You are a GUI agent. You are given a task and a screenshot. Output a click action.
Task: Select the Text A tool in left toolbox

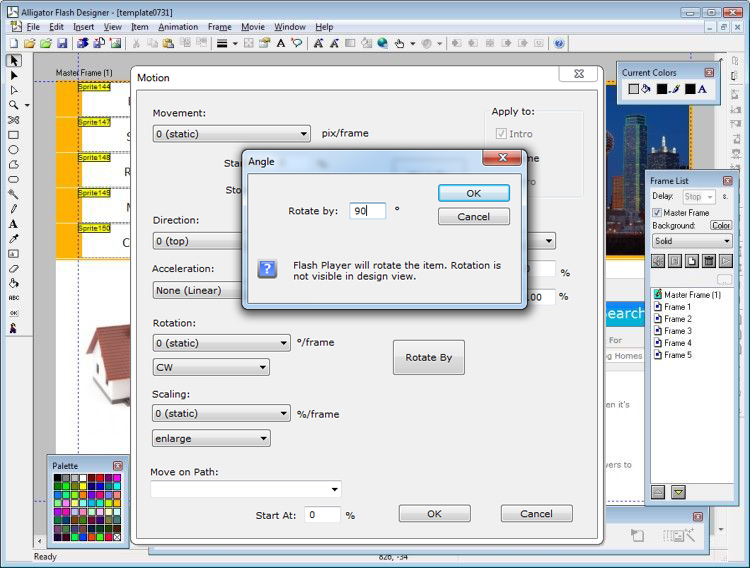pos(13,224)
